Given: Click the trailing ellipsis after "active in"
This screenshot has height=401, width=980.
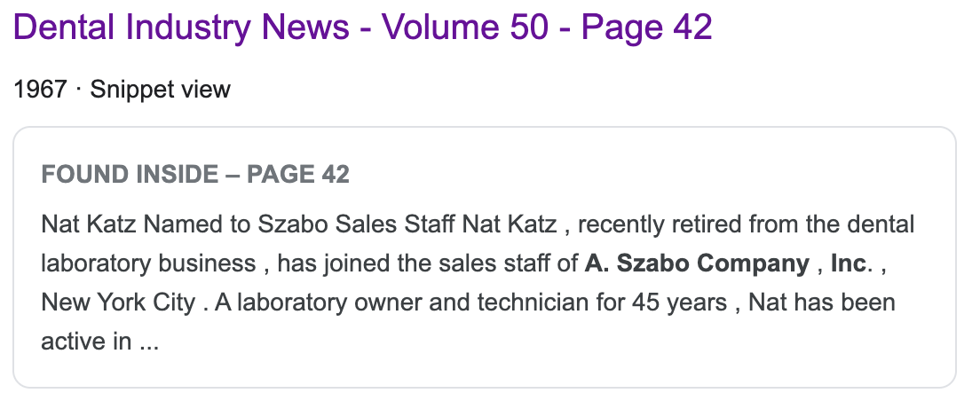Looking at the screenshot, I should [148, 342].
